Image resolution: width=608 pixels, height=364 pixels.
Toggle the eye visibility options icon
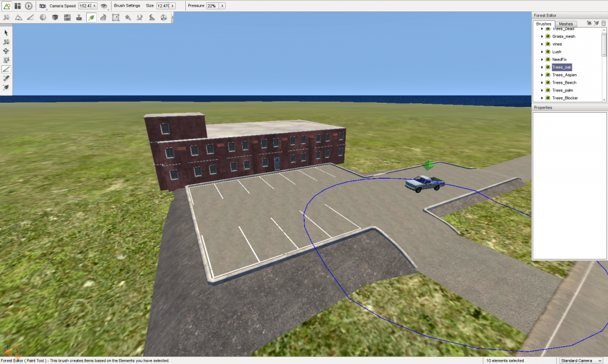pyautogui.click(x=103, y=6)
